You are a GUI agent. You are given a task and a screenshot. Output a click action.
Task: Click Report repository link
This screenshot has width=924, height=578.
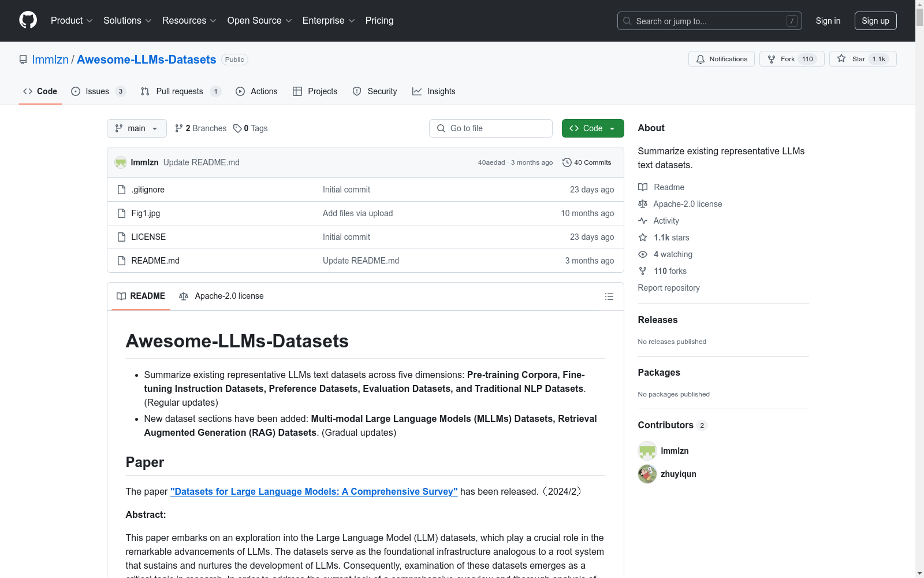coord(669,288)
